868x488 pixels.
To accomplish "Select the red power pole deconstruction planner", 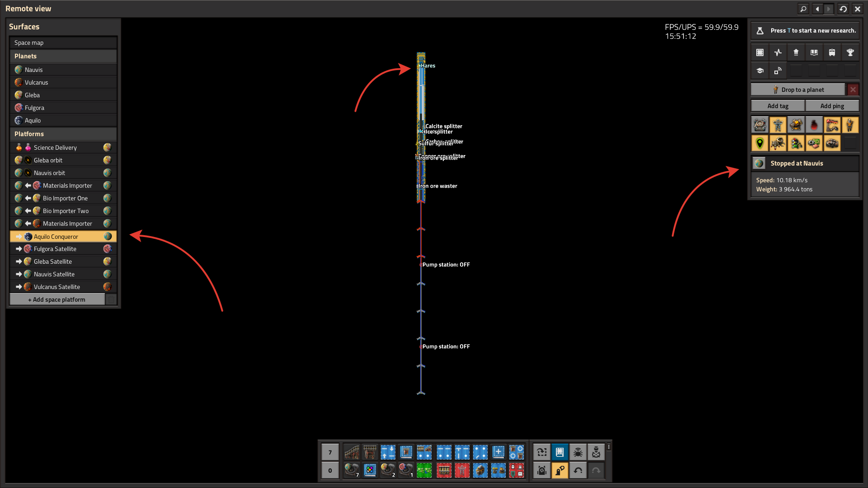I will pos(462,470).
